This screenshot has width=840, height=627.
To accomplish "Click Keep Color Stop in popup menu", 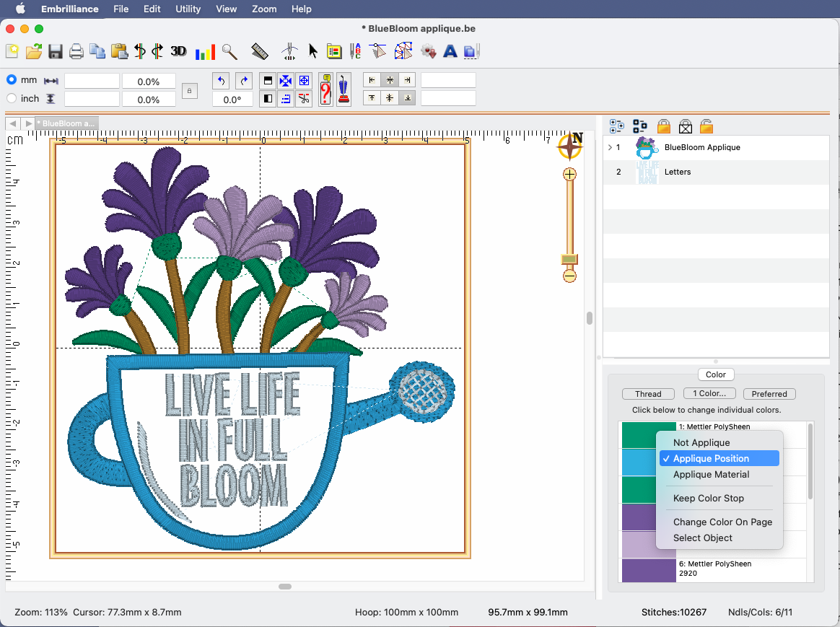I will click(x=708, y=499).
